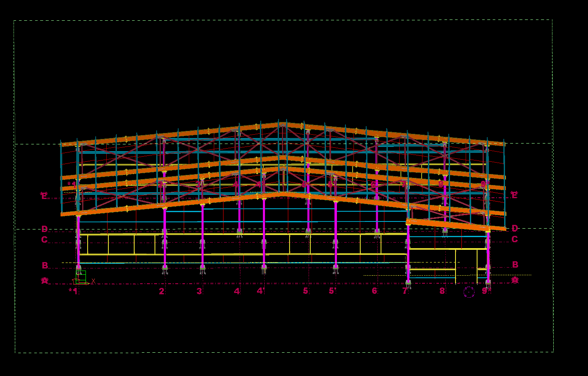This screenshot has width=588, height=376.
Task: Pick the base plate under column 5'
Action: pos(336,267)
